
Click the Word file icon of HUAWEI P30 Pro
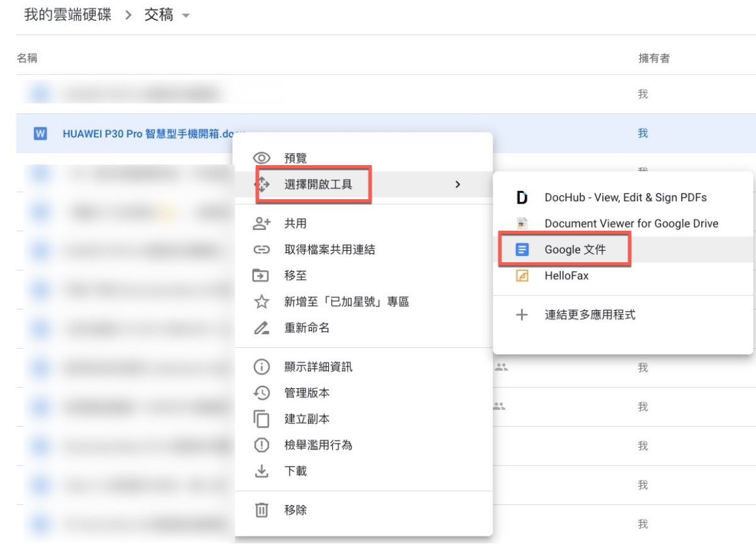pyautogui.click(x=40, y=134)
